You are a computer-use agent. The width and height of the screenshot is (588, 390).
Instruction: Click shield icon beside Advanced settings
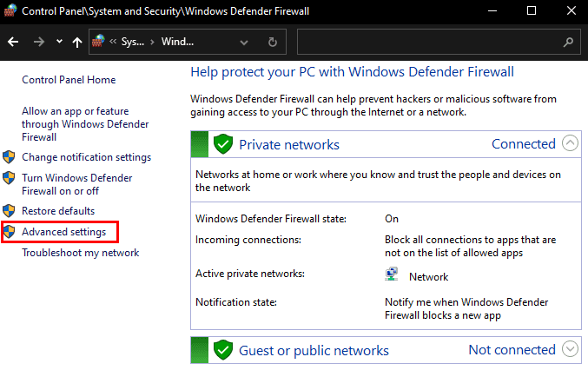click(9, 232)
